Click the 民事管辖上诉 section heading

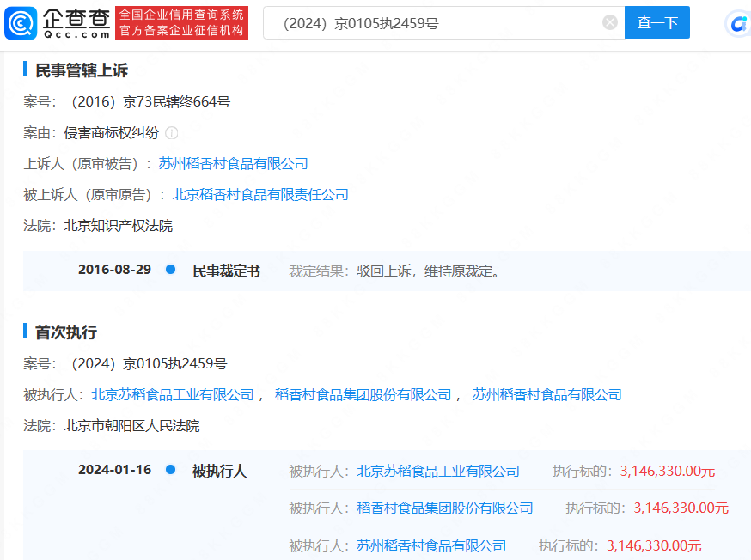point(82,70)
